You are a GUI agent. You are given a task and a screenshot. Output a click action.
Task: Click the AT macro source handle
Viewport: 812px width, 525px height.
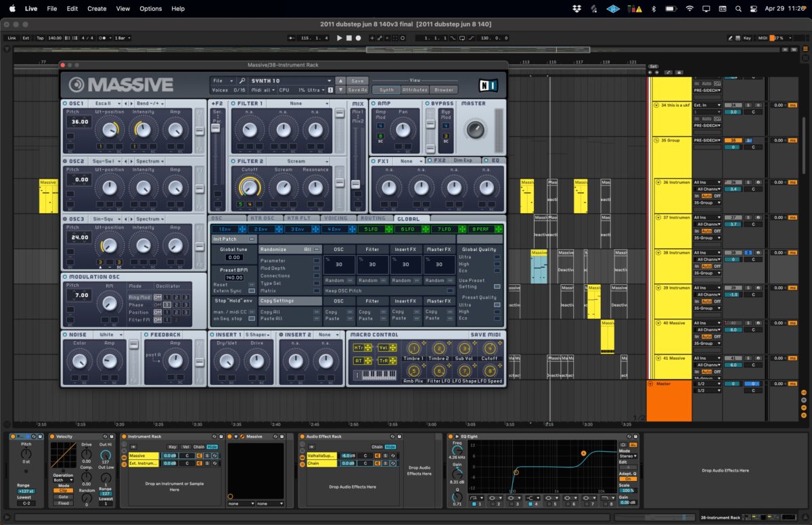pos(368,361)
